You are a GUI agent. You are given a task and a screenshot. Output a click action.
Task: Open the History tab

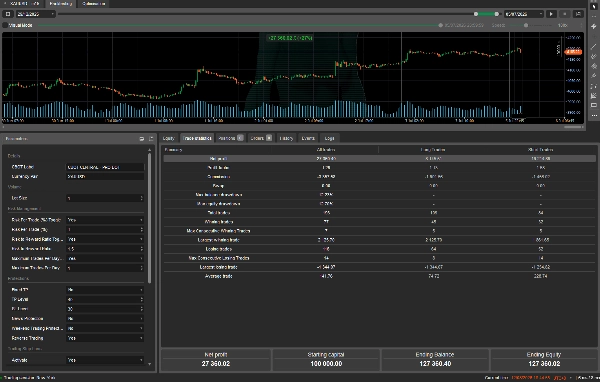[286, 138]
